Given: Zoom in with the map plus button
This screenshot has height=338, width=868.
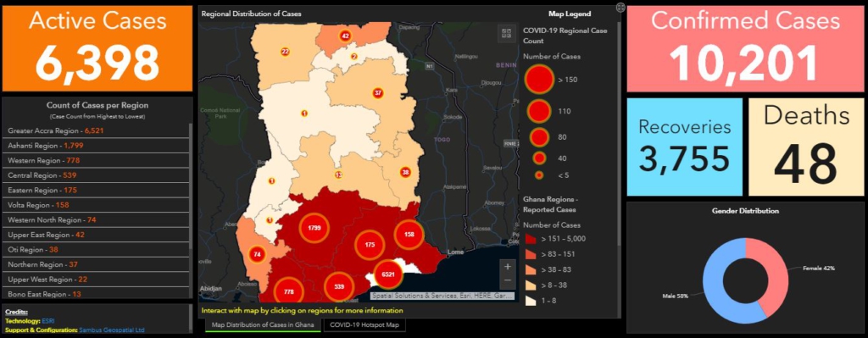Looking at the screenshot, I should pos(507,267).
